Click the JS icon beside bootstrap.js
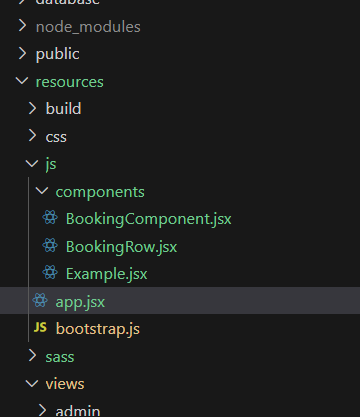The width and height of the screenshot is (360, 417). (x=40, y=328)
